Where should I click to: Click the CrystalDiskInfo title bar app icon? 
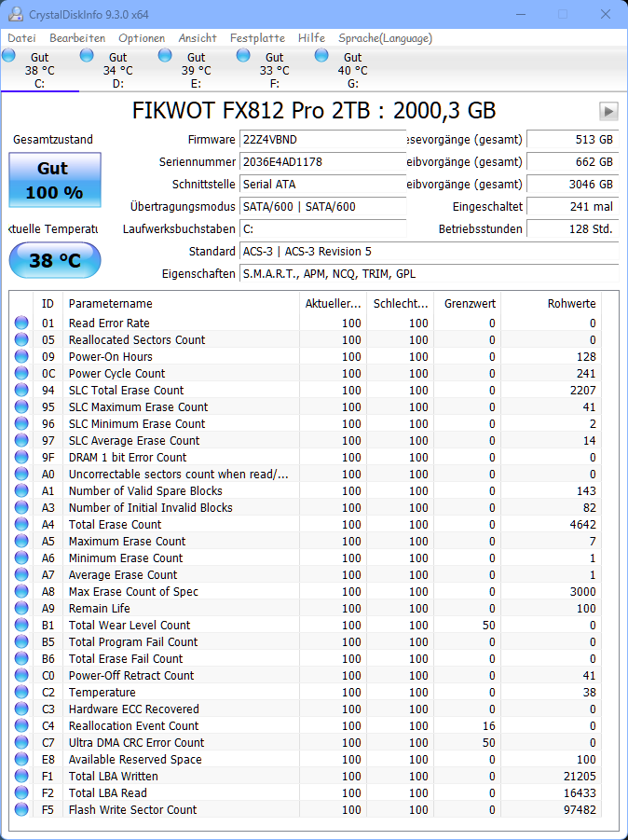[x=16, y=15]
